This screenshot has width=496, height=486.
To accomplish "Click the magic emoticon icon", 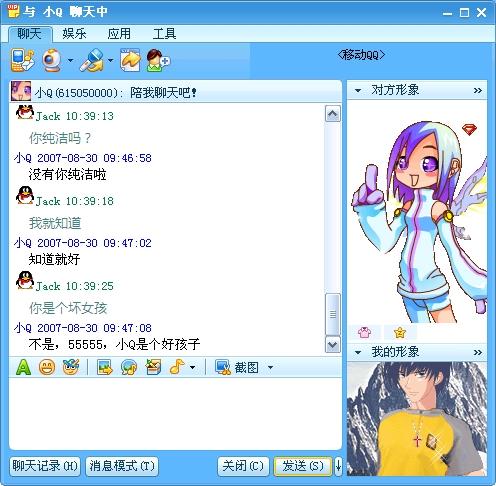I will tap(71, 367).
